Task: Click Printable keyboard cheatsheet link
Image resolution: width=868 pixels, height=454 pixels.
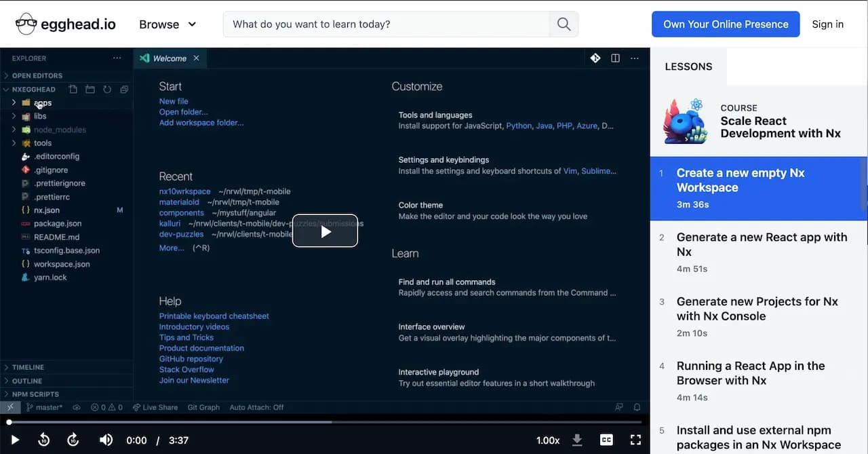Action: [214, 316]
